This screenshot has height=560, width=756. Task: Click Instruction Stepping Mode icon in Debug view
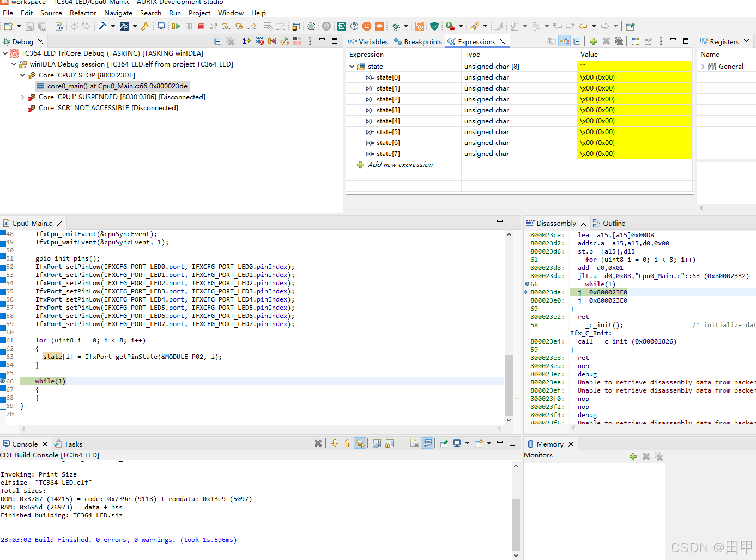pyautogui.click(x=246, y=41)
